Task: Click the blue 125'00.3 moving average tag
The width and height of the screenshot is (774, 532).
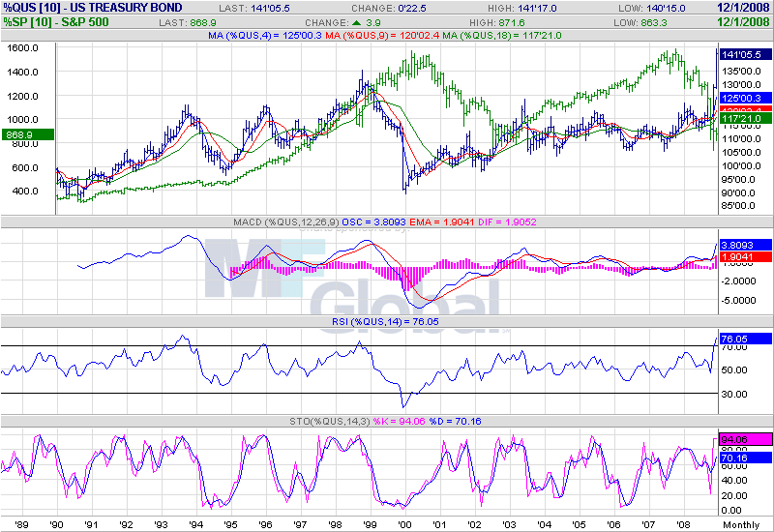Action: 745,98
